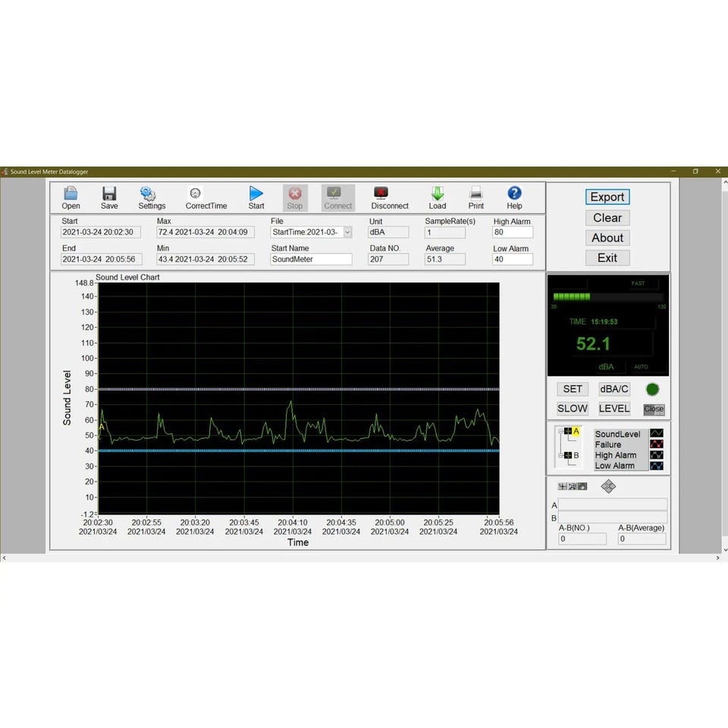Select the High Alarm legend entry
The image size is (728, 728).
[x=616, y=455]
